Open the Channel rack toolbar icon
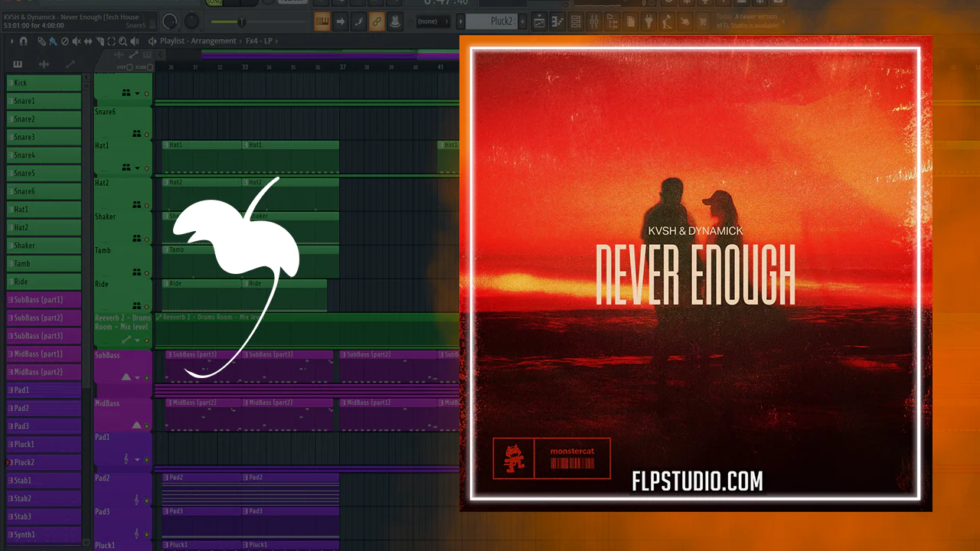980x551 pixels. 574,21
